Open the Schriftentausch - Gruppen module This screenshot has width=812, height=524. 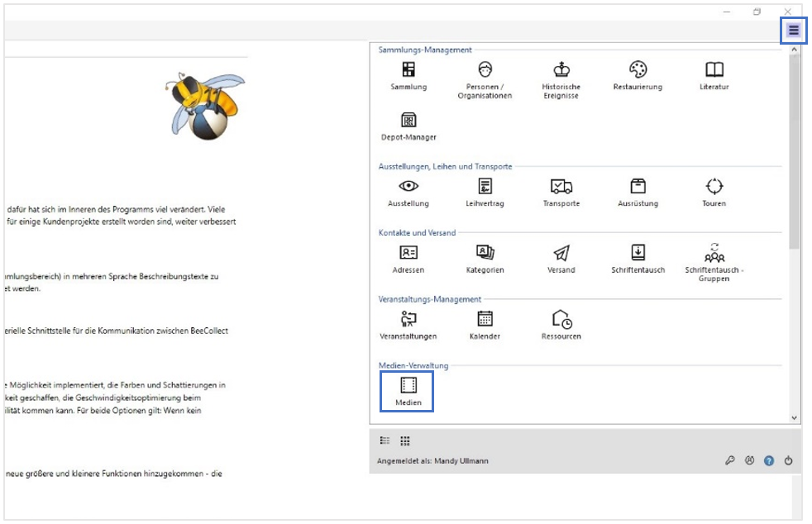pyautogui.click(x=714, y=254)
